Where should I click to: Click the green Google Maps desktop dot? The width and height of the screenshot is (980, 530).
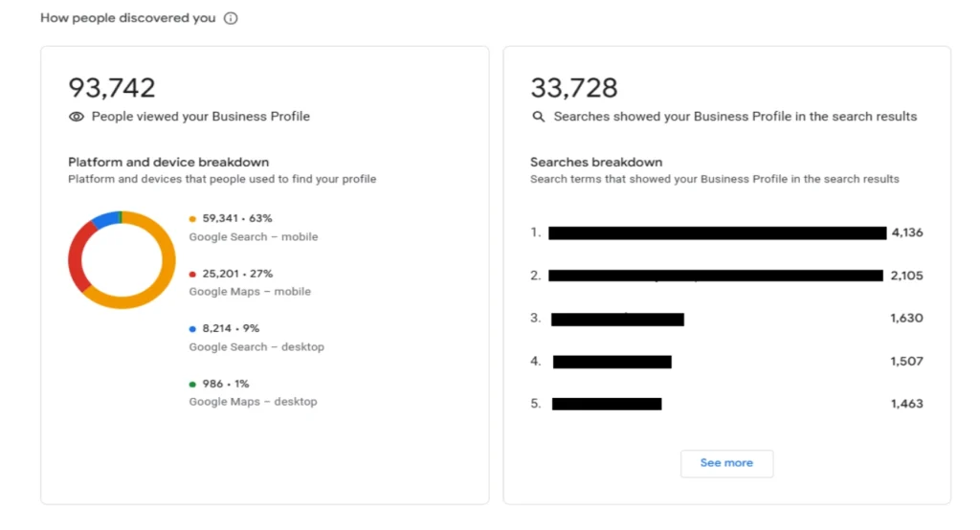click(192, 384)
